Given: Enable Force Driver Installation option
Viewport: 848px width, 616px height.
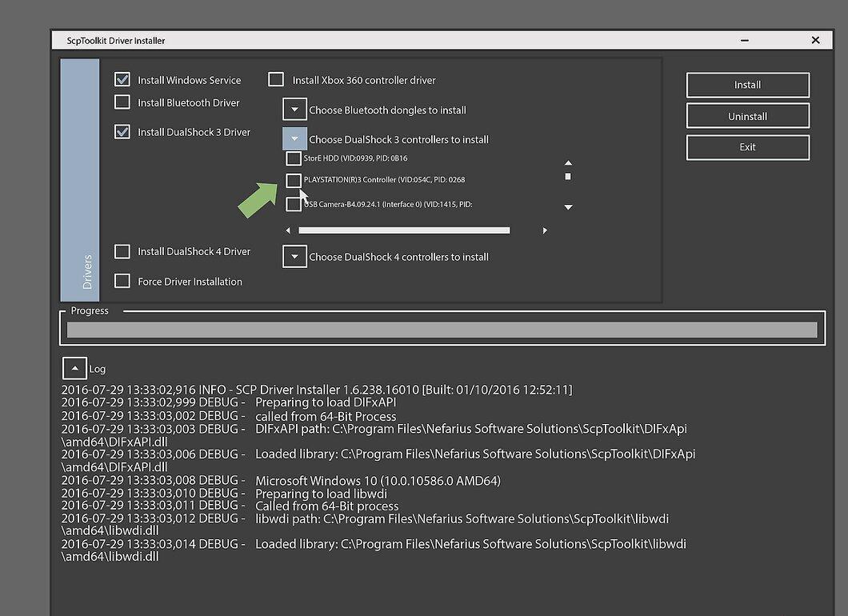Looking at the screenshot, I should click(x=122, y=281).
